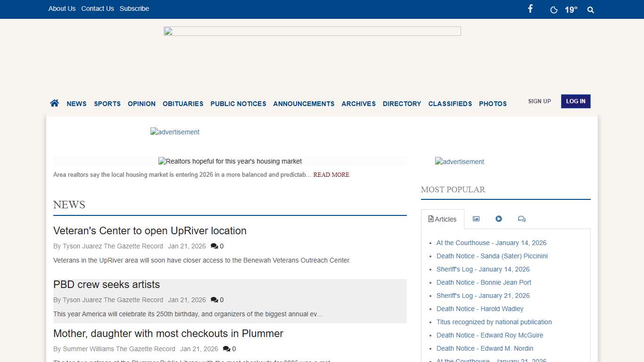The image size is (644, 362).
Task: Click the Subscribe link
Action: (x=134, y=8)
